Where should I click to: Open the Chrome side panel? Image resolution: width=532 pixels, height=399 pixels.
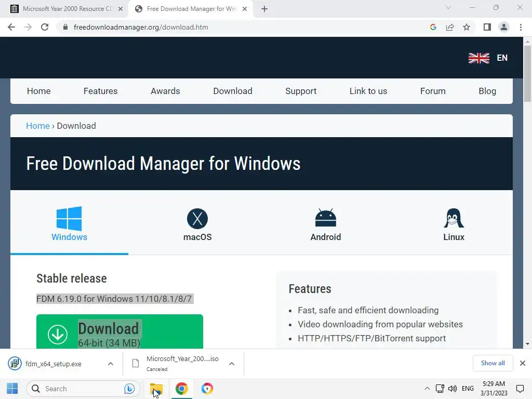point(487,27)
